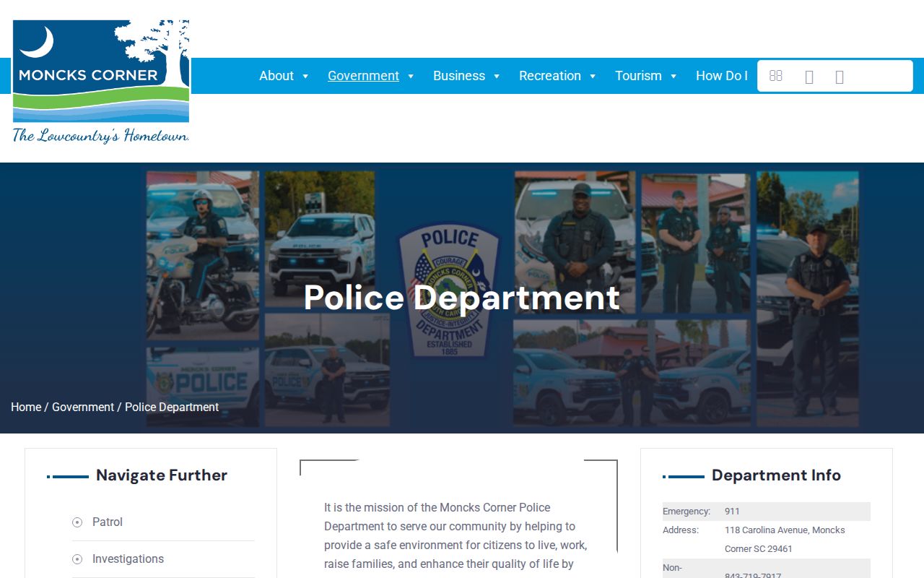Open the Recreation menu

550,76
